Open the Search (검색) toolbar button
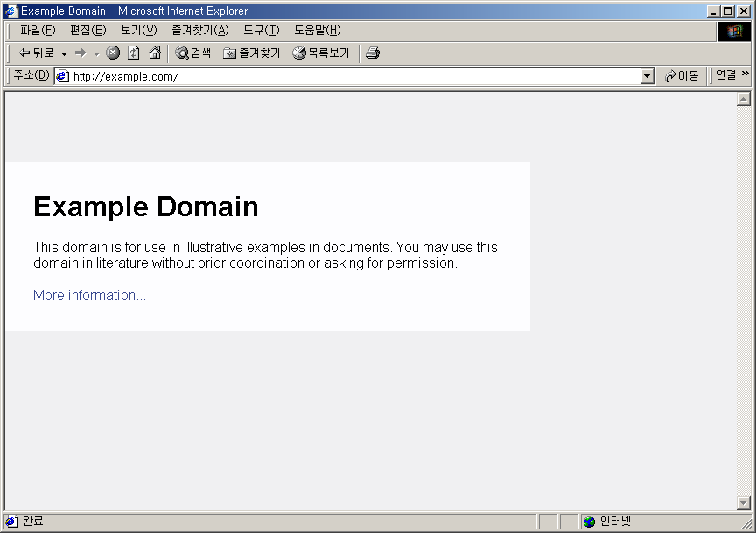This screenshot has height=533, width=756. coord(192,53)
